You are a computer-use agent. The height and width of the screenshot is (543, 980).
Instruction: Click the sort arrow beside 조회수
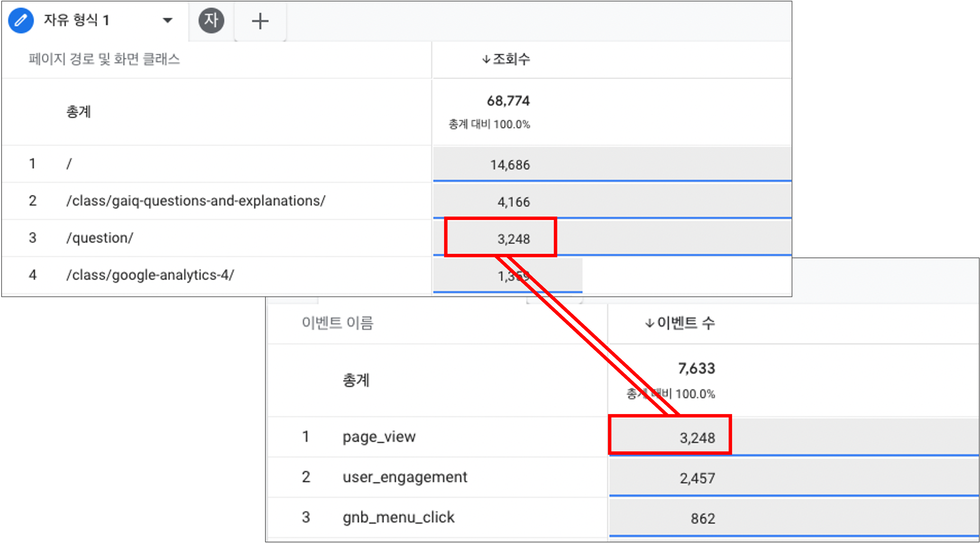click(x=486, y=59)
